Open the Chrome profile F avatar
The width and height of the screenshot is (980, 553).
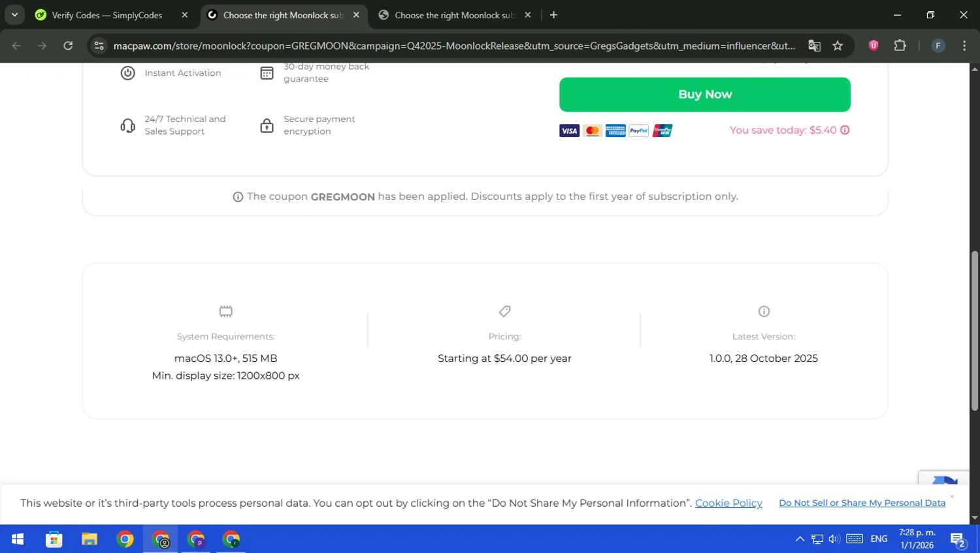tap(938, 46)
